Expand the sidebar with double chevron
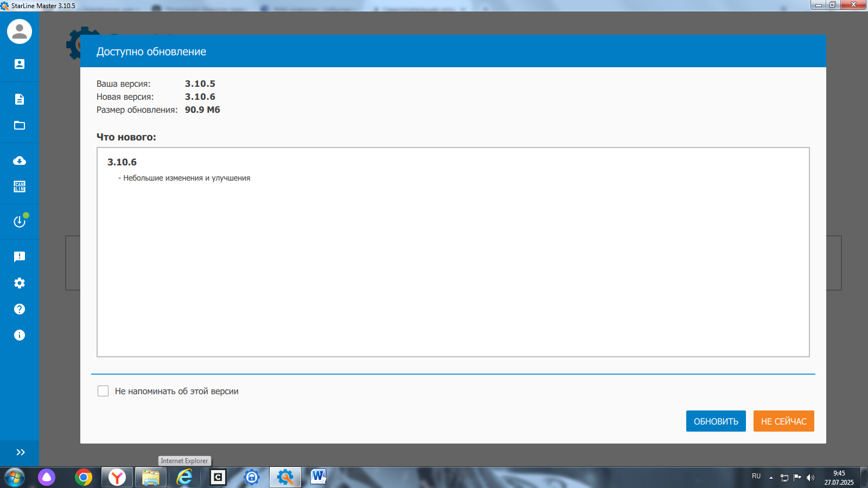Image resolution: width=868 pixels, height=488 pixels. (21, 452)
